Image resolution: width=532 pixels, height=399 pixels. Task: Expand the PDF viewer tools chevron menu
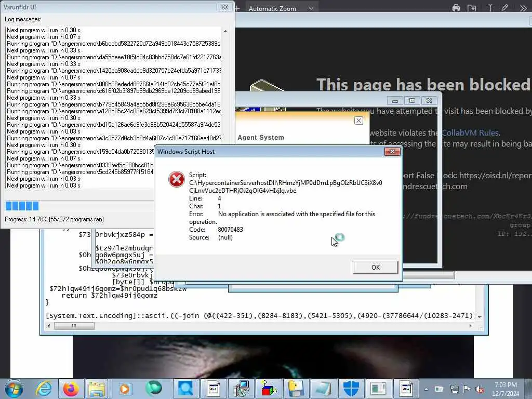click(523, 8)
